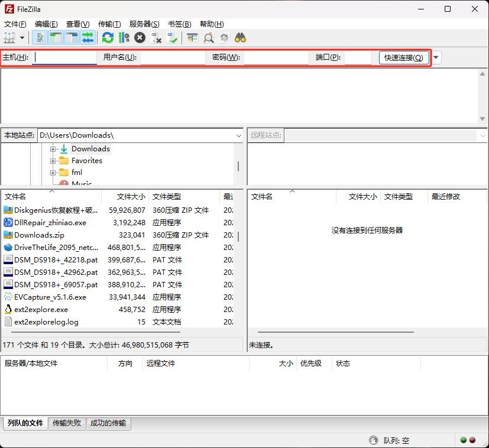Click the Downloads arrow icon in local tree
Screen dimensions: 489x448
64,149
